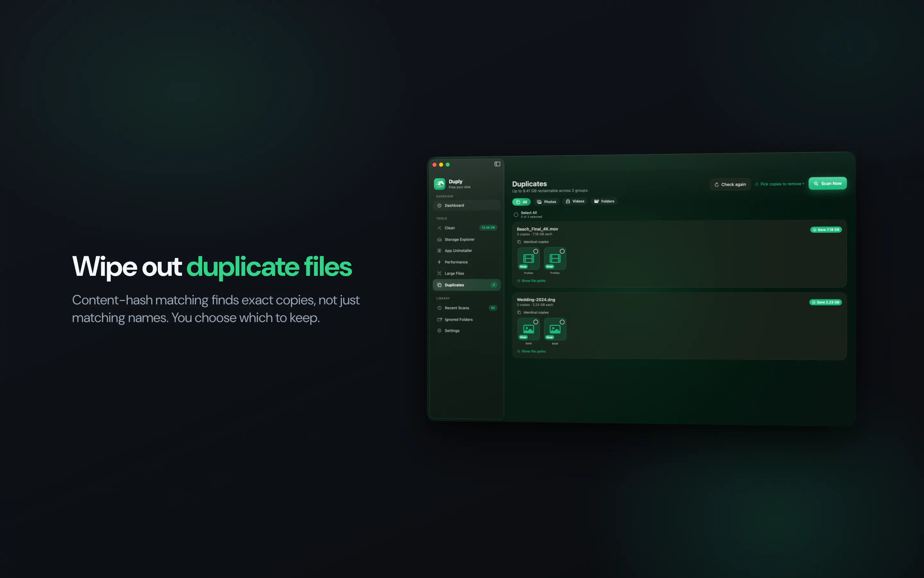Expand Show file paths for Beach_Final_4K.mov
The width and height of the screenshot is (924, 578).
pos(531,281)
